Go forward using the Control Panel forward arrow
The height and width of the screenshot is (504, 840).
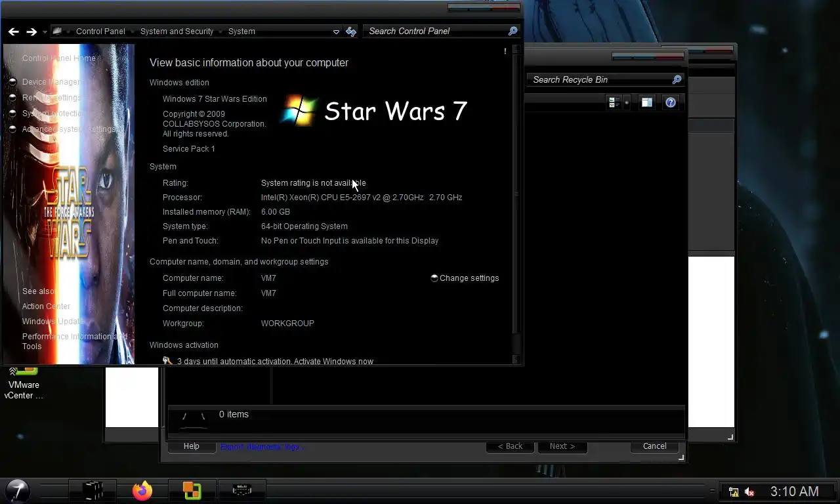click(x=31, y=31)
